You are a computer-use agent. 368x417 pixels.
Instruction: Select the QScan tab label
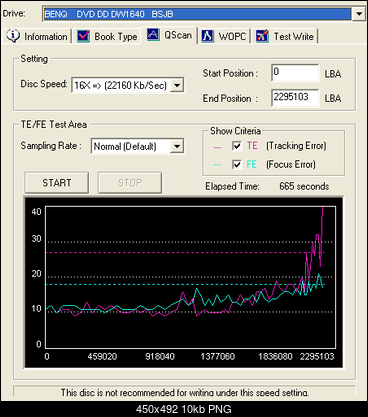178,35
